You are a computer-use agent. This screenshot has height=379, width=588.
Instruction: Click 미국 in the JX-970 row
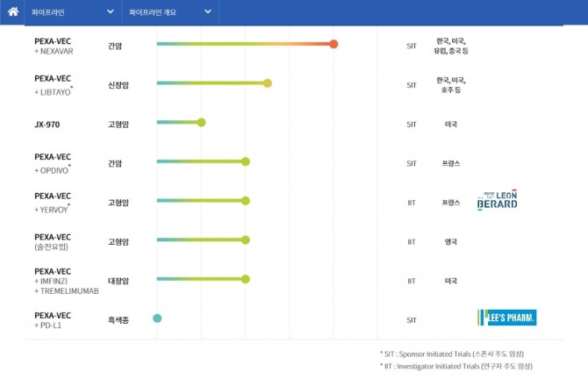[x=451, y=125]
